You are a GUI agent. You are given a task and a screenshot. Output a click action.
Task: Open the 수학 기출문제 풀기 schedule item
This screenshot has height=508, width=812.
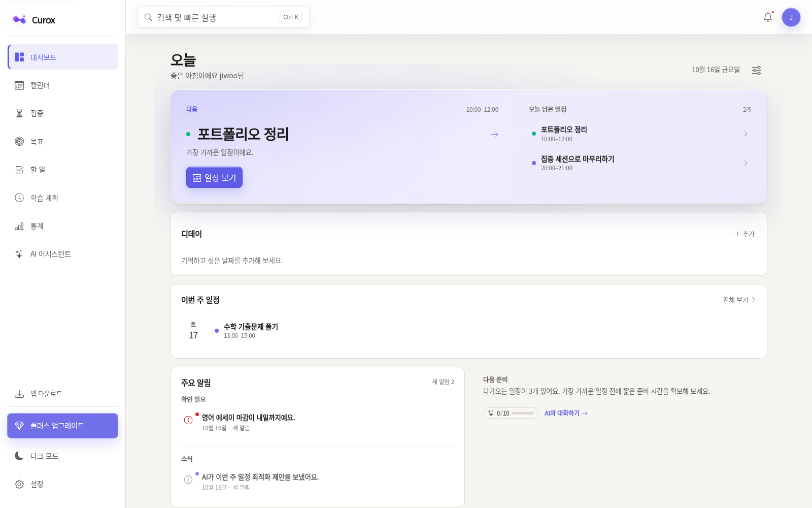click(x=251, y=331)
